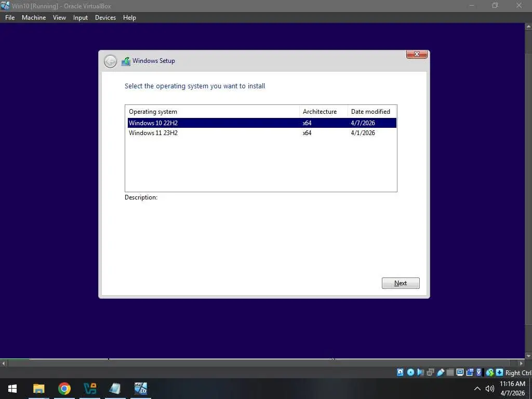This screenshot has width=532, height=399.
Task: Click the Right Ctrl host key label
Action: (x=518, y=373)
